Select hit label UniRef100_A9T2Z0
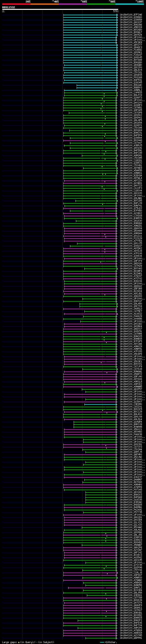This screenshot has height=644, width=146. tap(131, 180)
